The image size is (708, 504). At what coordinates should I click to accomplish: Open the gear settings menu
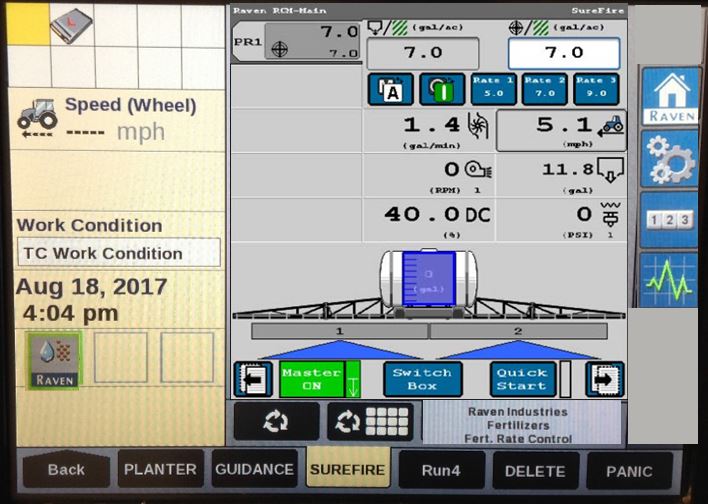pos(669,158)
